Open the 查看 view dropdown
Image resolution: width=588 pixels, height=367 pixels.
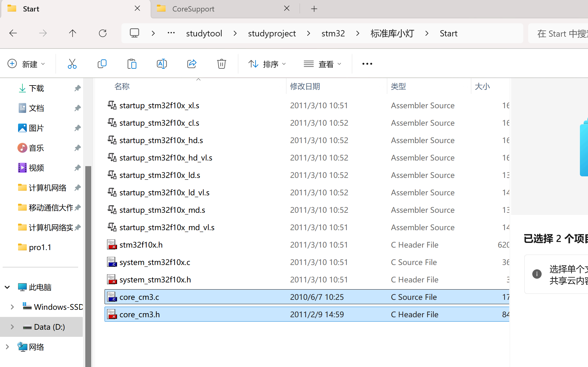coord(322,64)
